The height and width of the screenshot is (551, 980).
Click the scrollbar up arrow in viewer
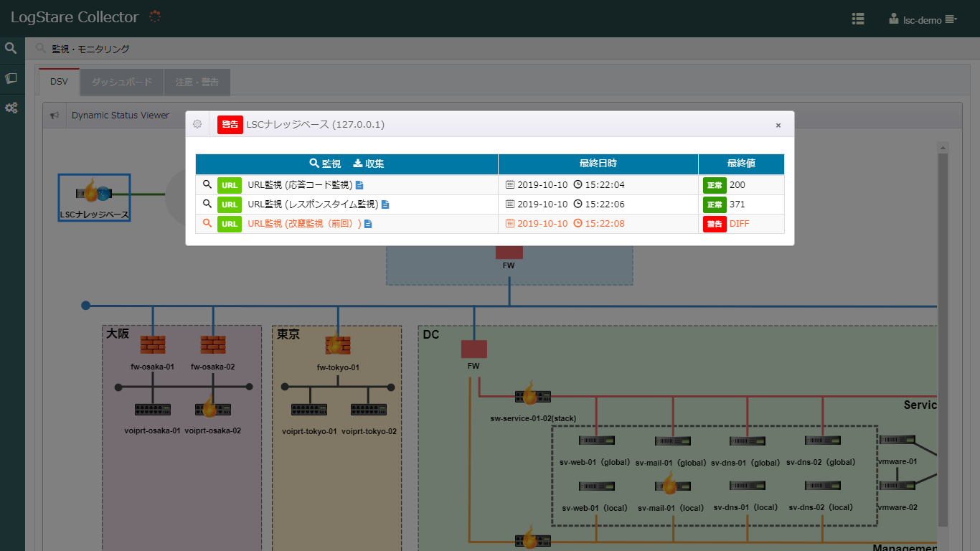click(943, 147)
